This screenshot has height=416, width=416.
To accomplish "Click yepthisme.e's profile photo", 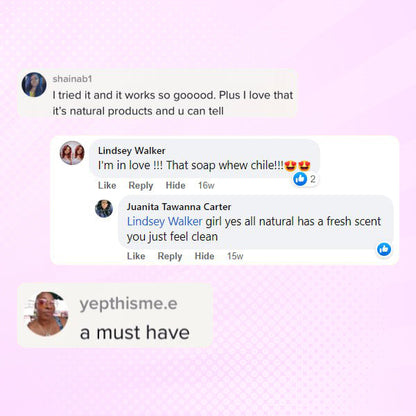I will click(x=47, y=314).
